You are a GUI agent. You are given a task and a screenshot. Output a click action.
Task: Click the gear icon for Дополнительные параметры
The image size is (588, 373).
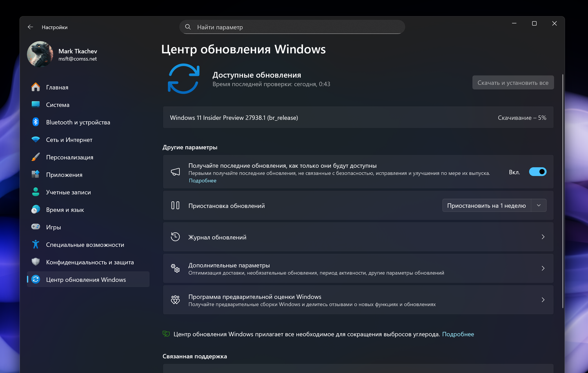(175, 268)
